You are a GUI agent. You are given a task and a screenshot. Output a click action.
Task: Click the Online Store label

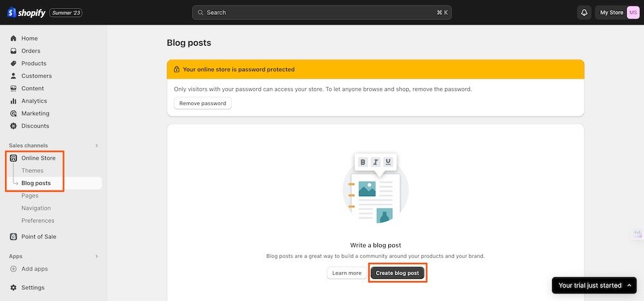click(39, 158)
